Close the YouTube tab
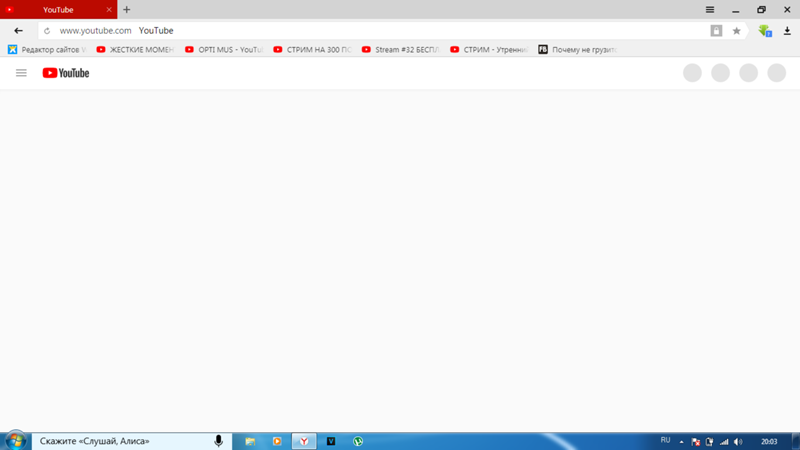Image resolution: width=800 pixels, height=450 pixels. (x=109, y=10)
